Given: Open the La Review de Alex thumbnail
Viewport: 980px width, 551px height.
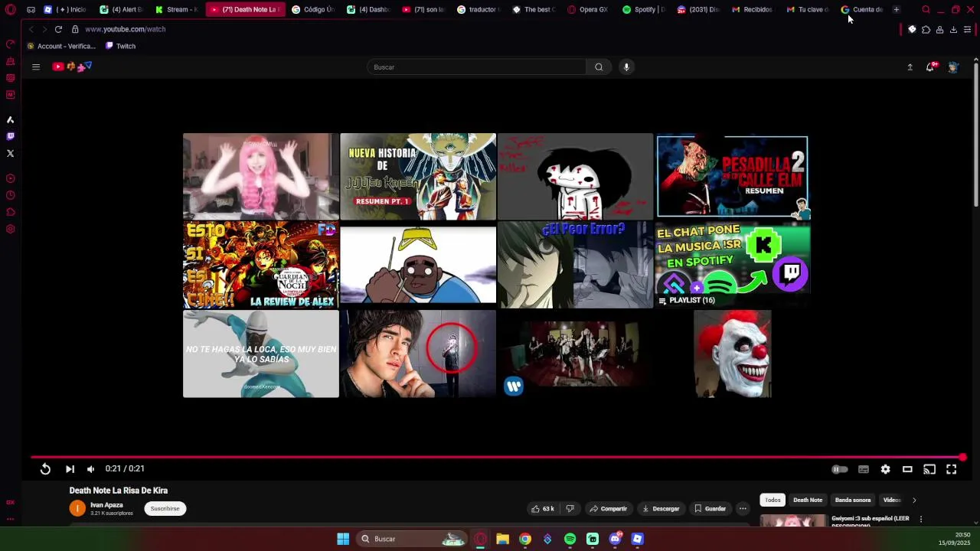Looking at the screenshot, I should tap(261, 265).
